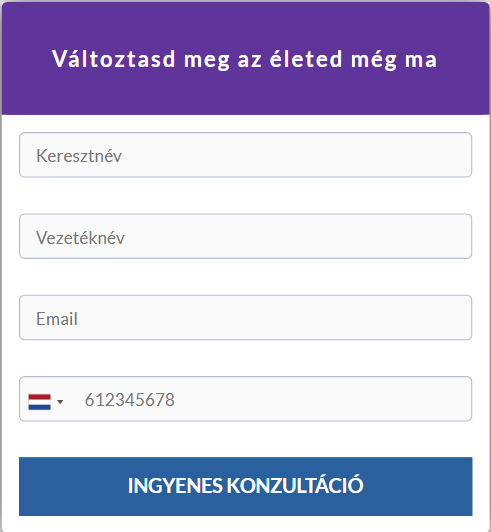Screen dimensions: 491x532
Task: Click into the Email field
Action: click(245, 318)
